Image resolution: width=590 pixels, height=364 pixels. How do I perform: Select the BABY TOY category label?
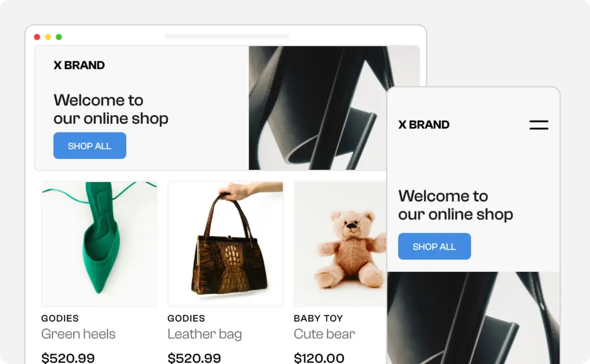(x=318, y=318)
